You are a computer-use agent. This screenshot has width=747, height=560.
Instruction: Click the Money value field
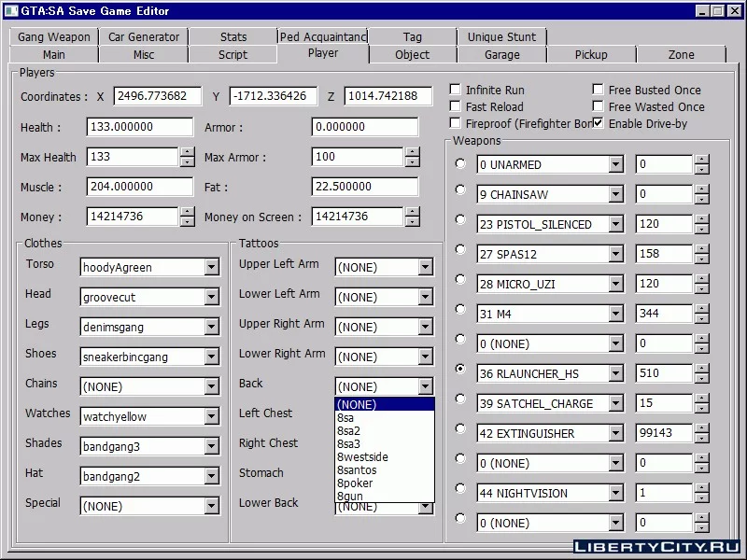click(x=133, y=217)
